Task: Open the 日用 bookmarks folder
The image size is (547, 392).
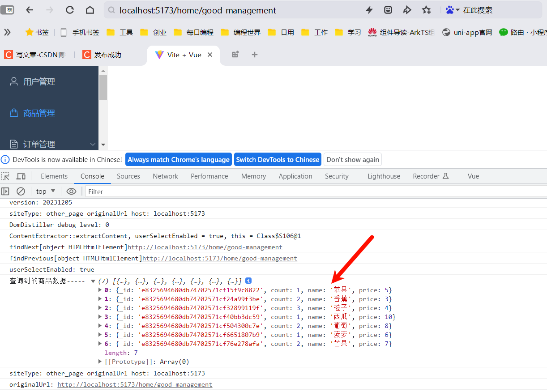Action: point(281,32)
